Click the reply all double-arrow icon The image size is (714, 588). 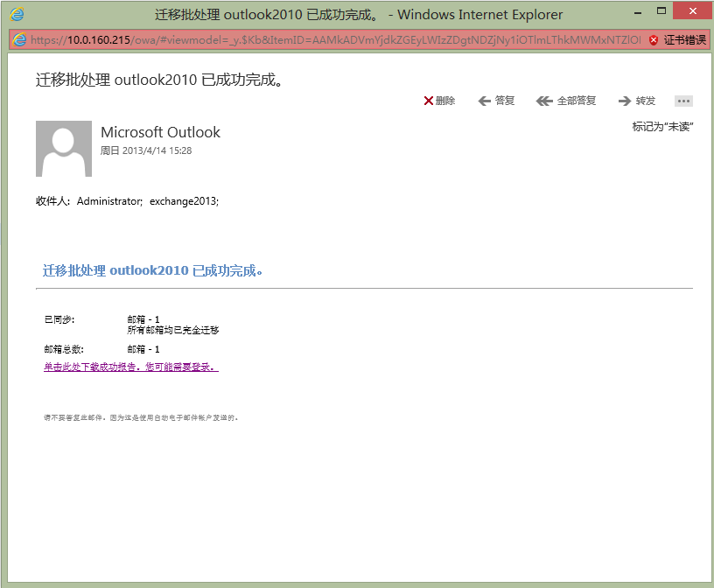coord(543,101)
